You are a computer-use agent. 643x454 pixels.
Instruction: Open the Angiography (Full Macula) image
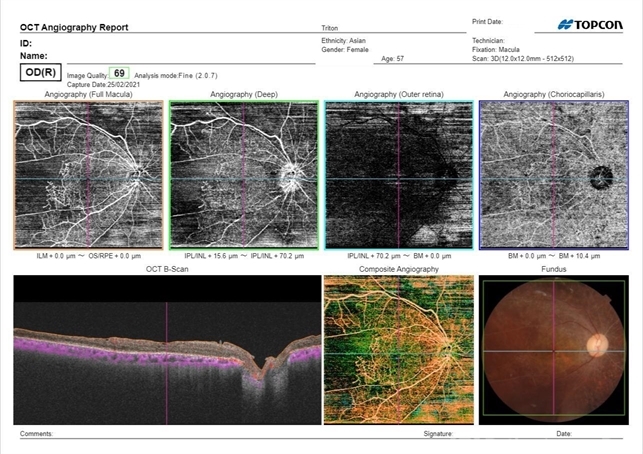(x=88, y=176)
